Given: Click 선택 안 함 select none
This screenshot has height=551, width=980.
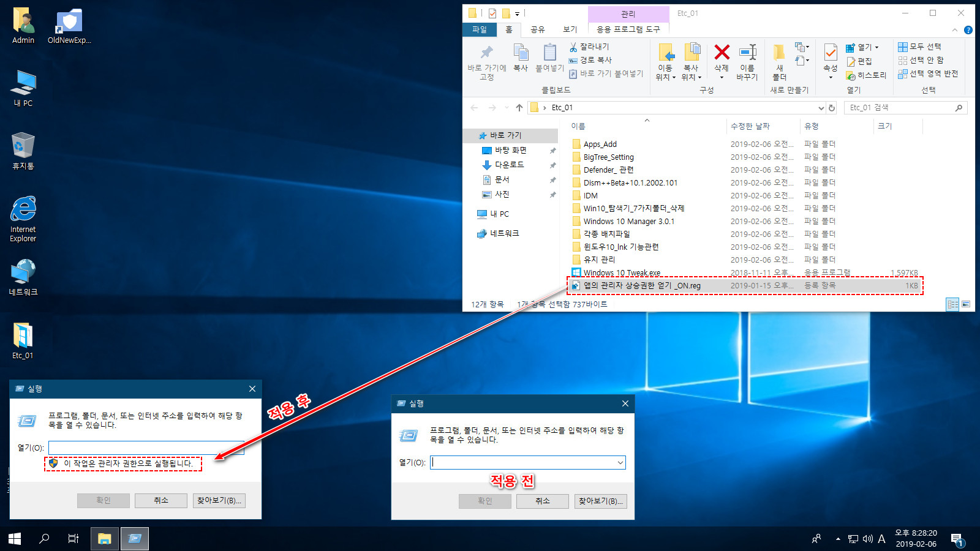Looking at the screenshot, I should 921,60.
